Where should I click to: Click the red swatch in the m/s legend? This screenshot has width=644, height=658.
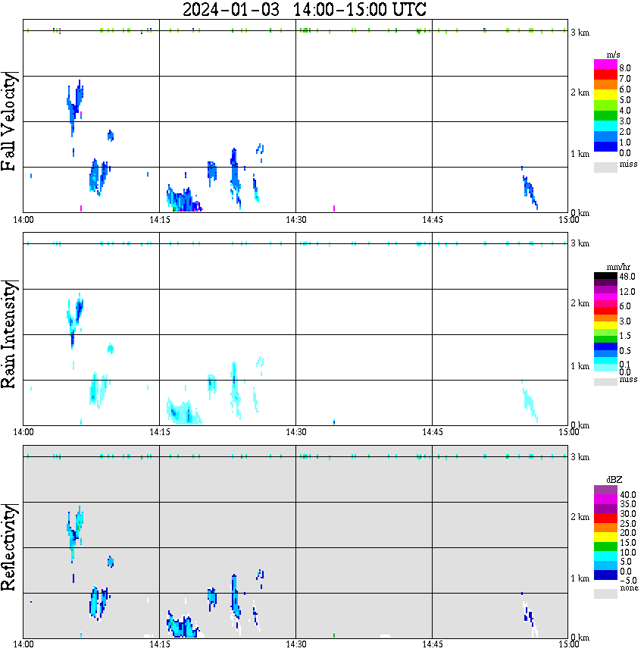point(605,75)
